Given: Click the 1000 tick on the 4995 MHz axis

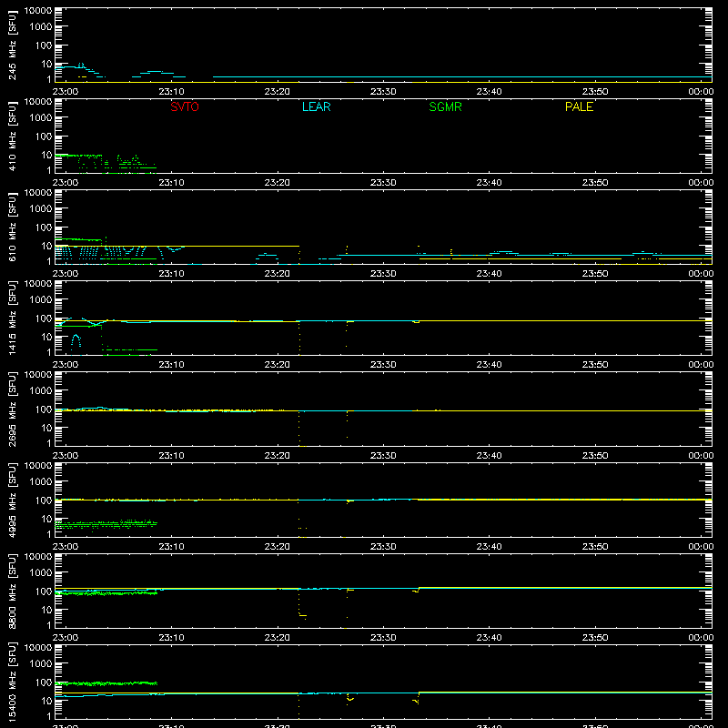Looking at the screenshot, I should tap(41, 482).
